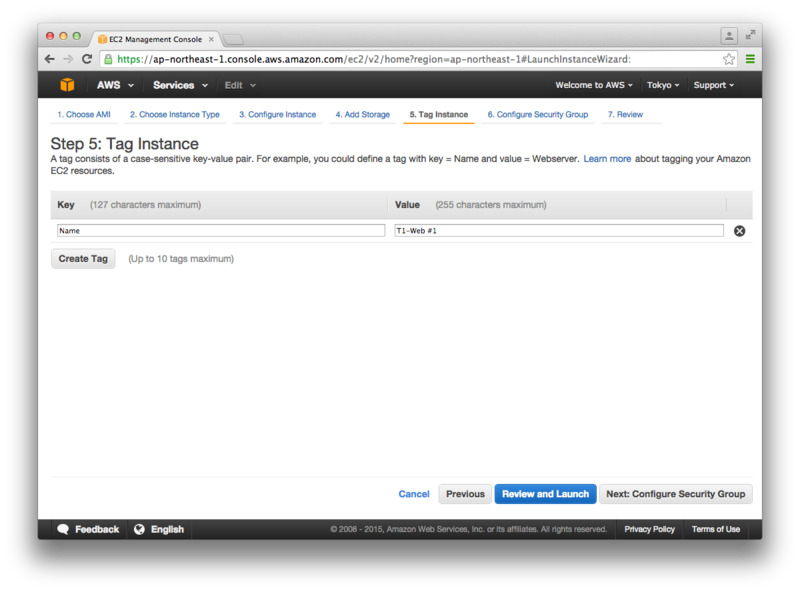The image size is (800, 592).
Task: Click the Feedback speech bubble icon
Action: point(63,529)
